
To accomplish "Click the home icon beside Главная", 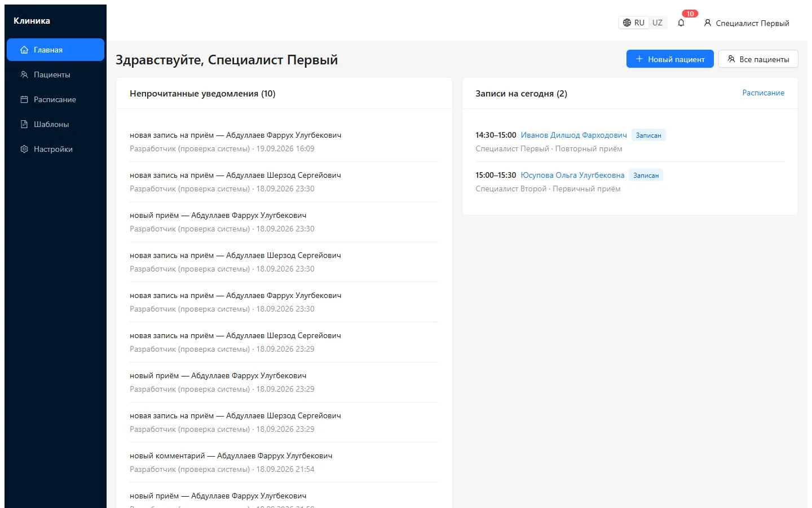I will tap(24, 50).
